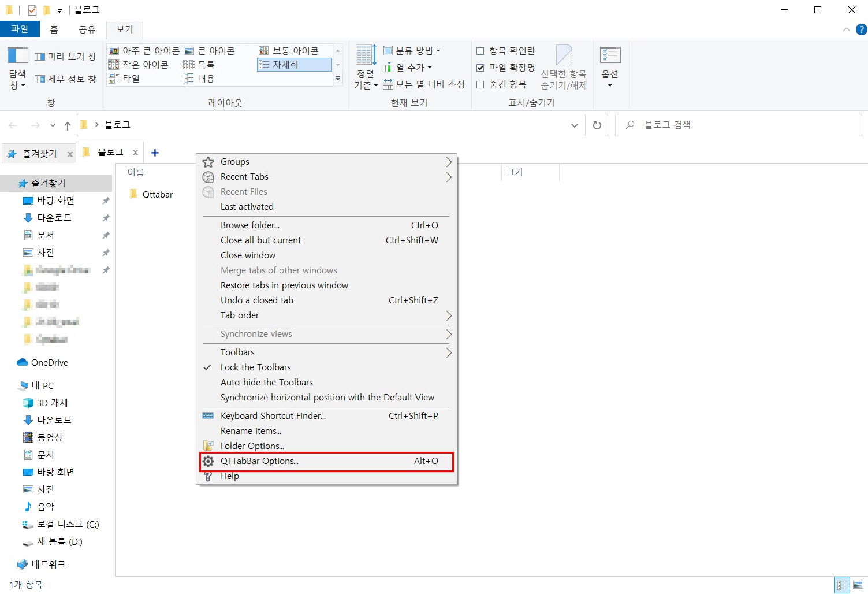Viewport: 868px width, 594px height.
Task: Toggle 숨긴 항목 checkbox
Action: (x=480, y=84)
